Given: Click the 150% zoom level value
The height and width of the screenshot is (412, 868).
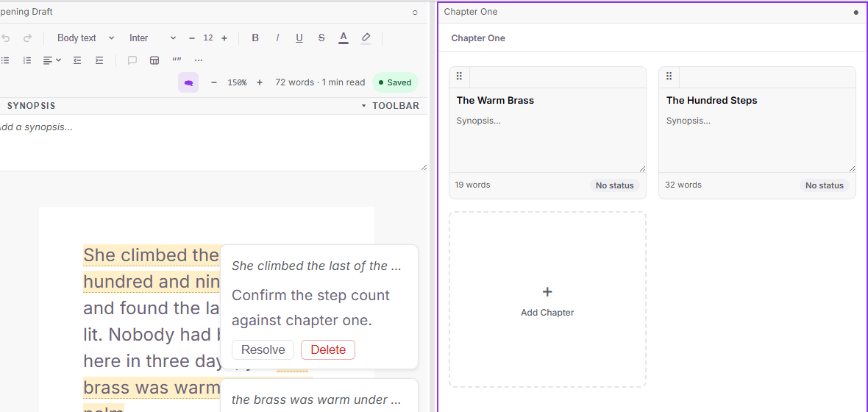Looking at the screenshot, I should pos(237,82).
